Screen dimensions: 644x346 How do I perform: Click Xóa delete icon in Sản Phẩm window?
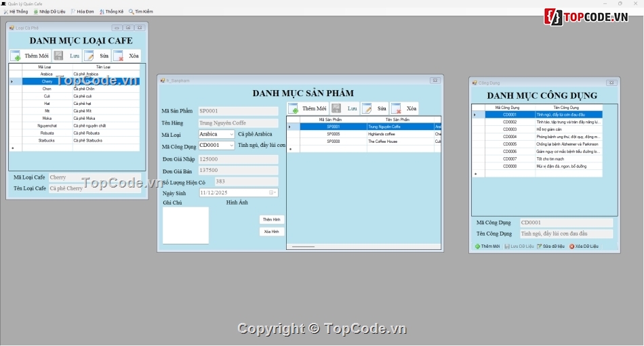396,108
